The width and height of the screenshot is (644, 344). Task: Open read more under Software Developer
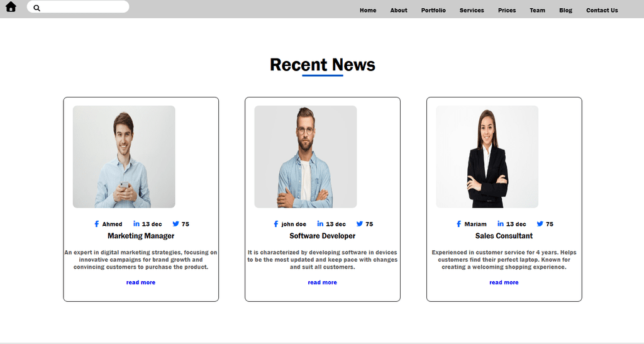tap(323, 282)
